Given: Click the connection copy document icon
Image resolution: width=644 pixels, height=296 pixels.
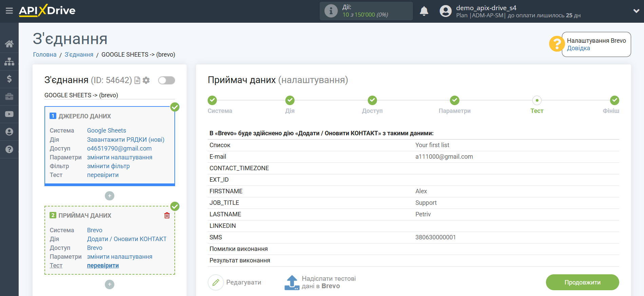Looking at the screenshot, I should coord(137,80).
